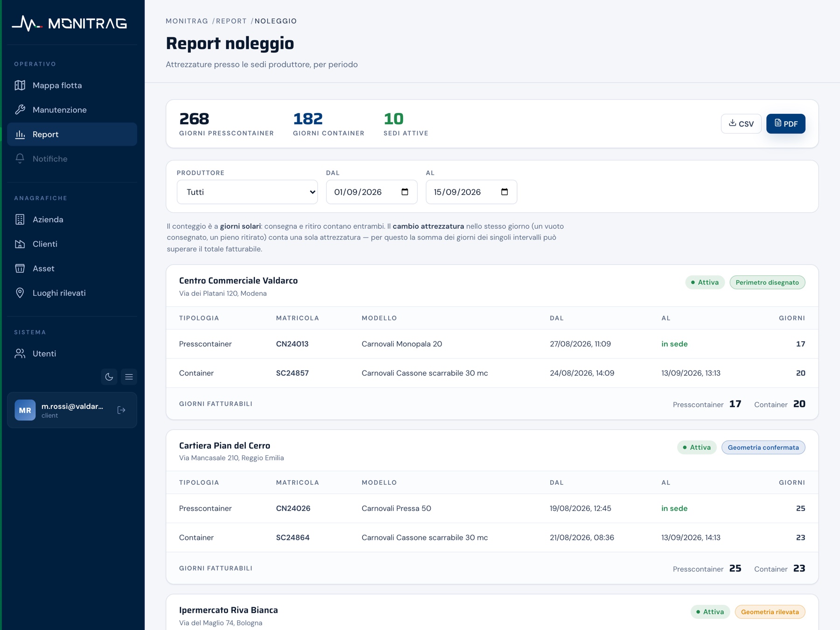Click the Report bar chart icon
Screen dimensions: 840x630
[x=20, y=134]
